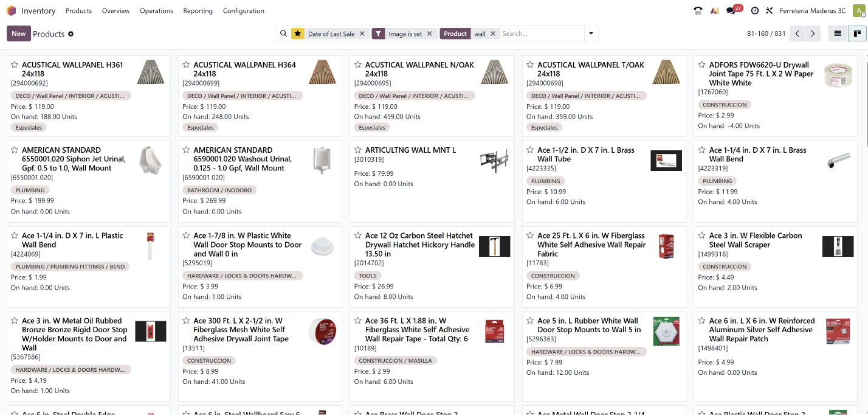Open the Odoo app switcher logo
Image resolution: width=868 pixels, height=415 pixels.
pyautogui.click(x=11, y=11)
